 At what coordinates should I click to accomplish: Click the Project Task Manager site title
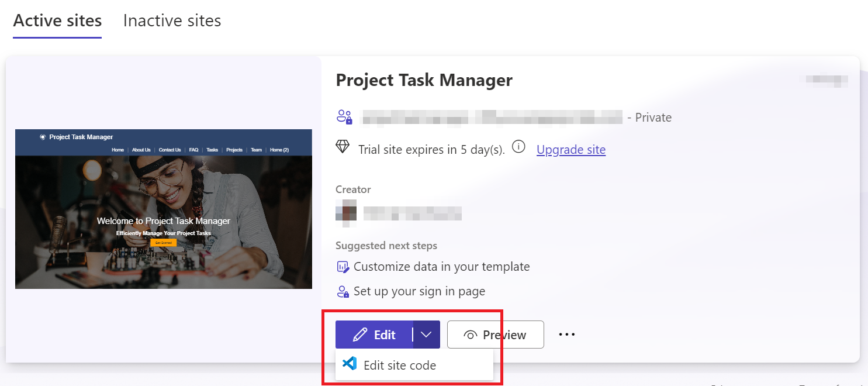pos(424,80)
